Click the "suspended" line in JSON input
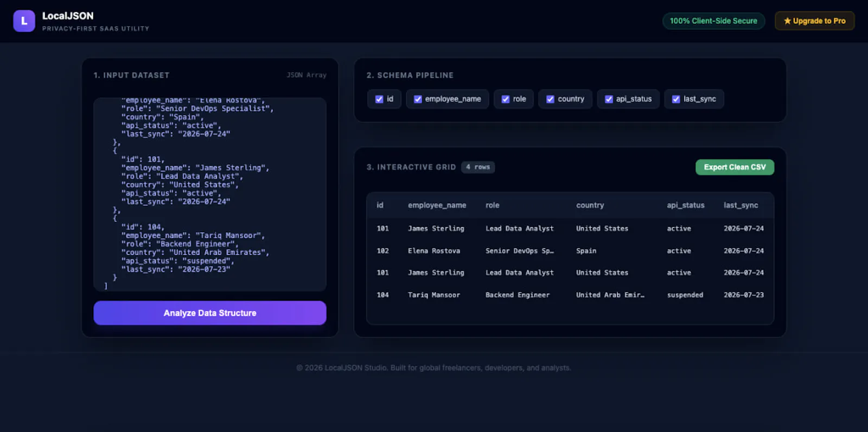 pos(178,261)
